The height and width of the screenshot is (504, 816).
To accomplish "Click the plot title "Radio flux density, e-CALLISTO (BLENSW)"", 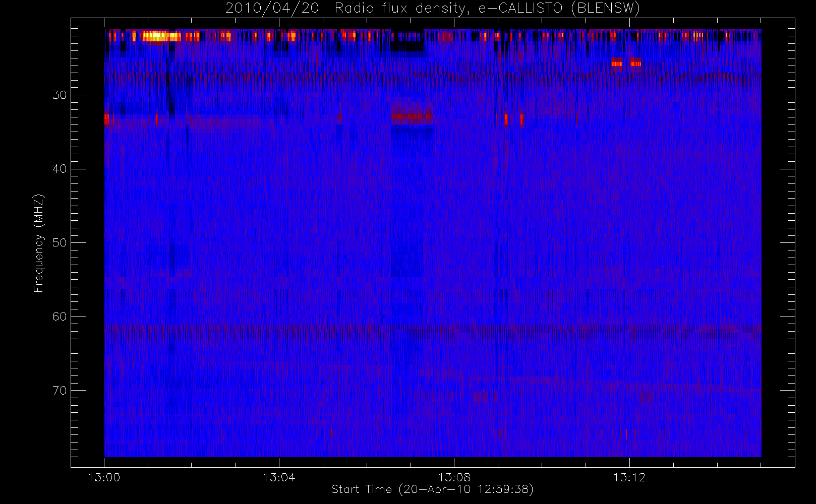I will (487, 9).
